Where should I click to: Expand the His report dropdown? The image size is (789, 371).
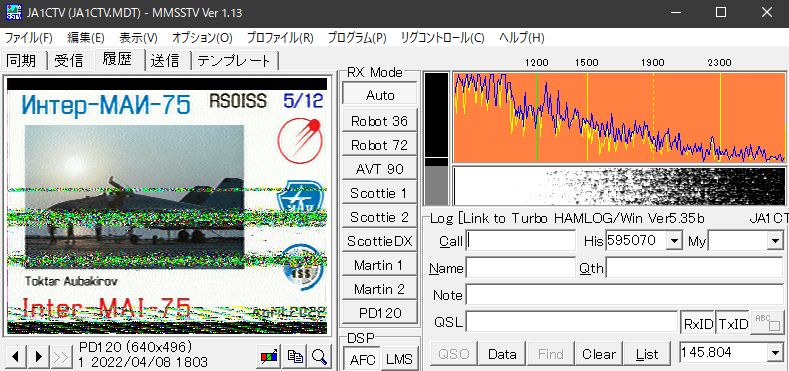[x=673, y=241]
